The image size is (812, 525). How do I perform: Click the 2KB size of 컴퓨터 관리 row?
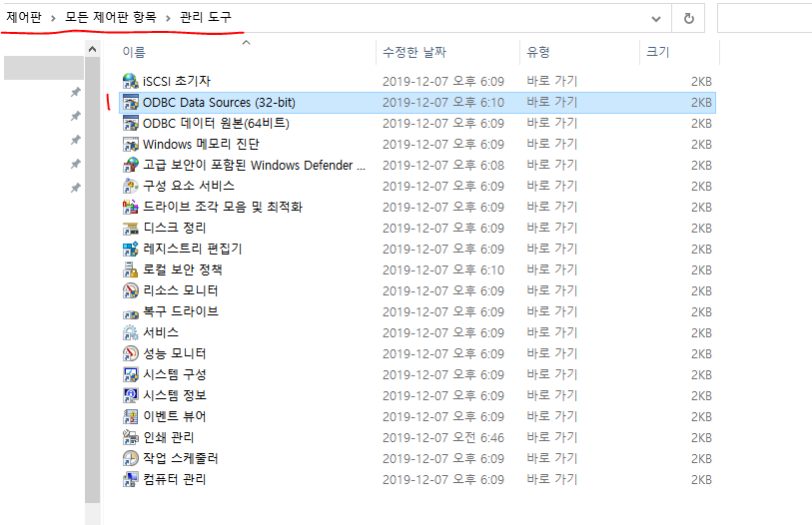click(701, 480)
